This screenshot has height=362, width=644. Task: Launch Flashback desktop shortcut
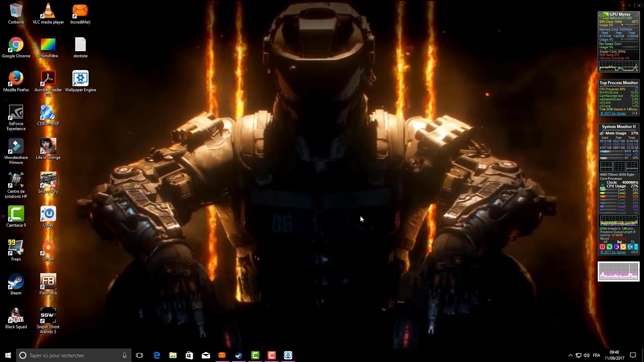[x=48, y=284]
